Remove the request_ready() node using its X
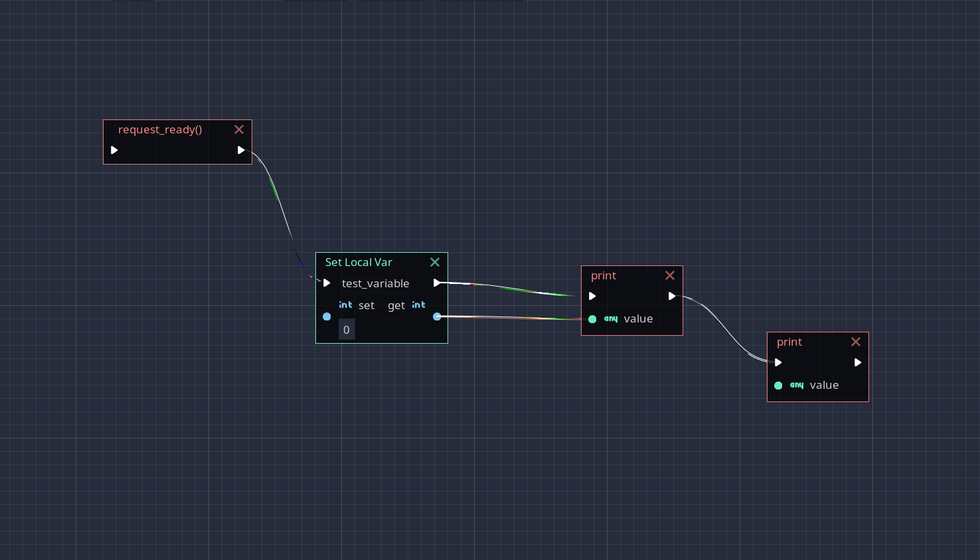 click(x=239, y=129)
